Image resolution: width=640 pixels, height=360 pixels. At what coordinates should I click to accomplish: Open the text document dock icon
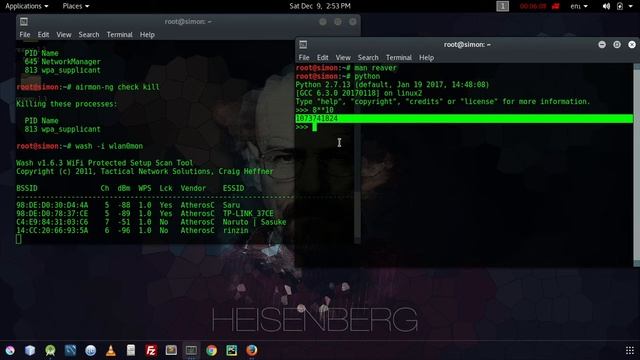tap(131, 350)
